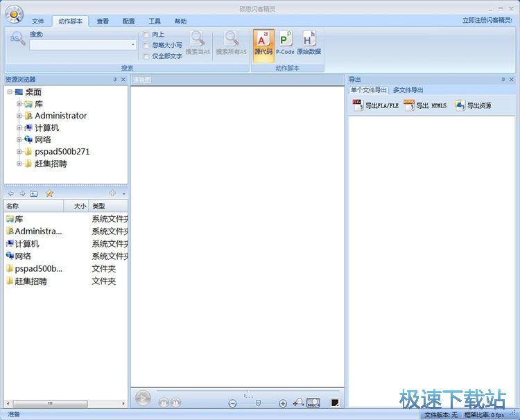The image size is (520, 420).
Task: Enable the 向上 checkbox
Action: pyautogui.click(x=146, y=34)
